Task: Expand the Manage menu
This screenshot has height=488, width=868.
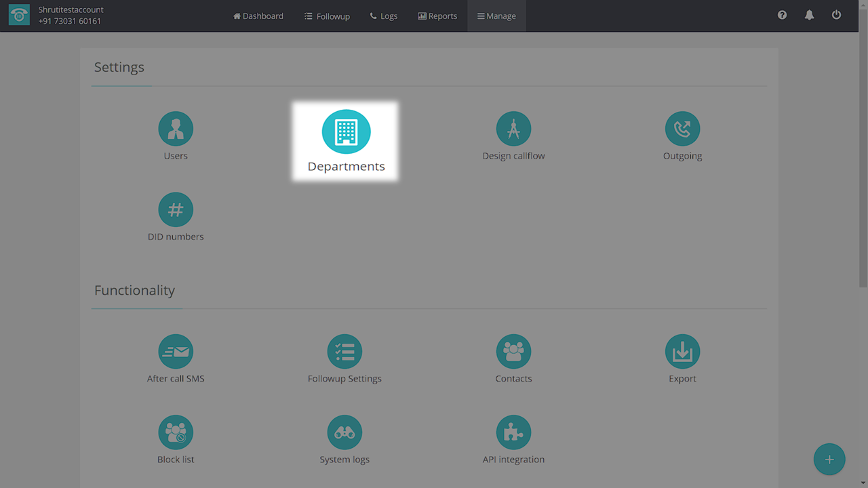Action: pyautogui.click(x=496, y=16)
